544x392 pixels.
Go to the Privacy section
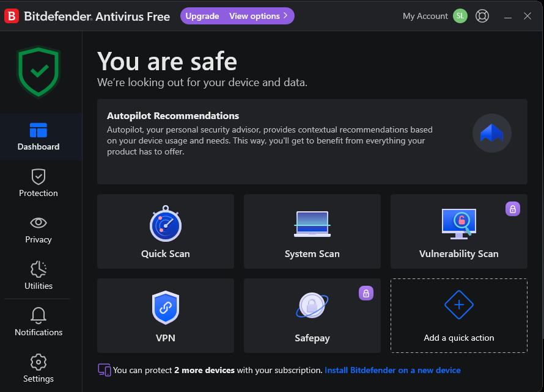point(39,230)
